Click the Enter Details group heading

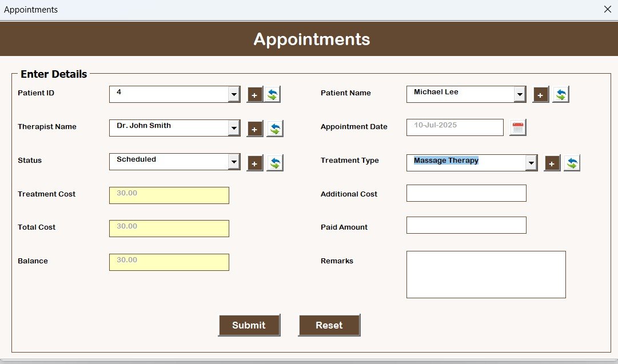[54, 74]
